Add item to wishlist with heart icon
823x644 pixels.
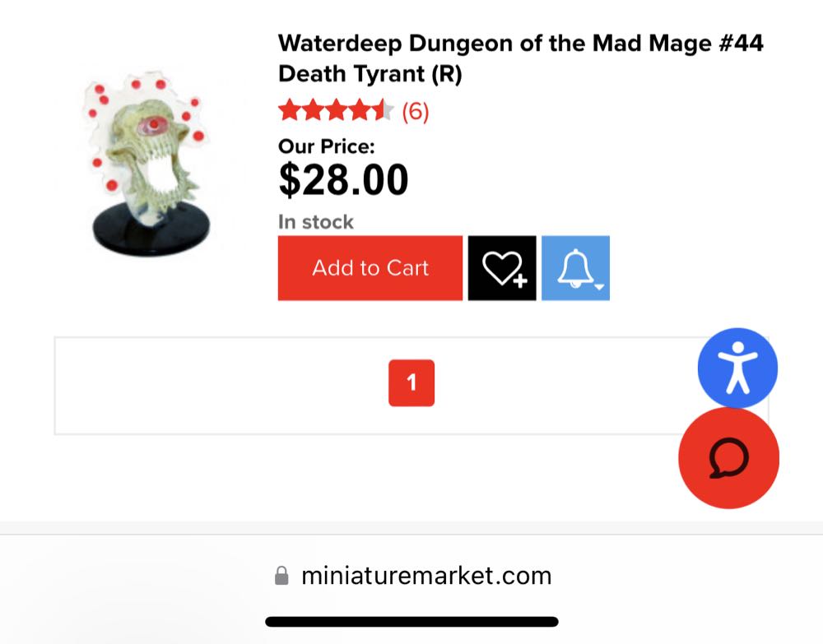[502, 268]
